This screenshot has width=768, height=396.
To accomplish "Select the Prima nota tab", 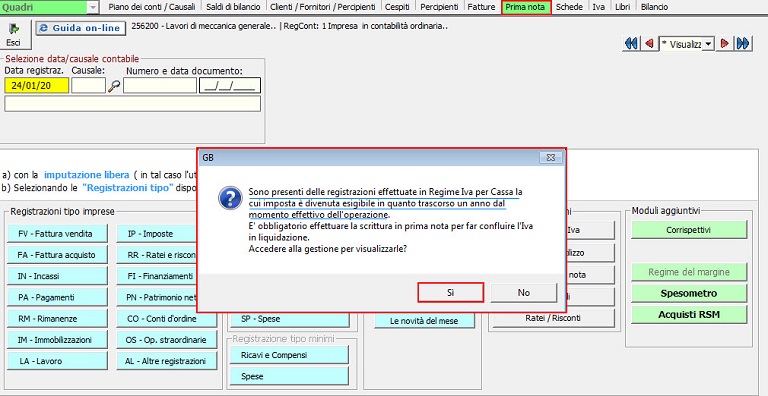I will (x=526, y=7).
